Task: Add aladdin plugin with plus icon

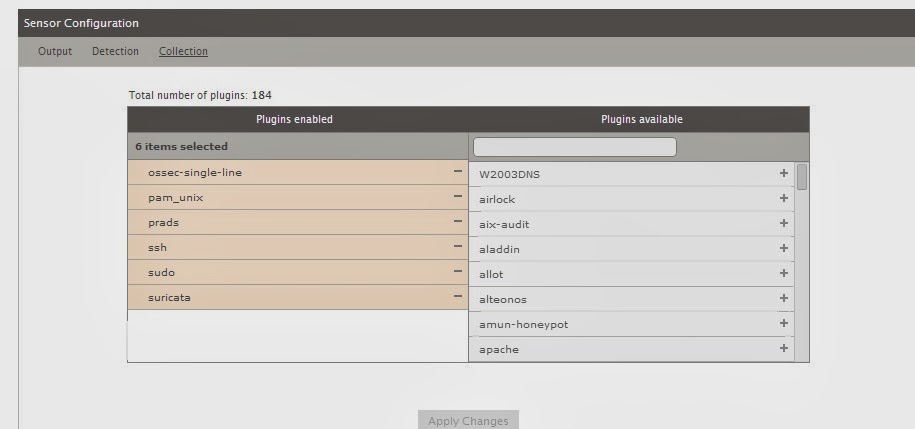Action: 784,249
